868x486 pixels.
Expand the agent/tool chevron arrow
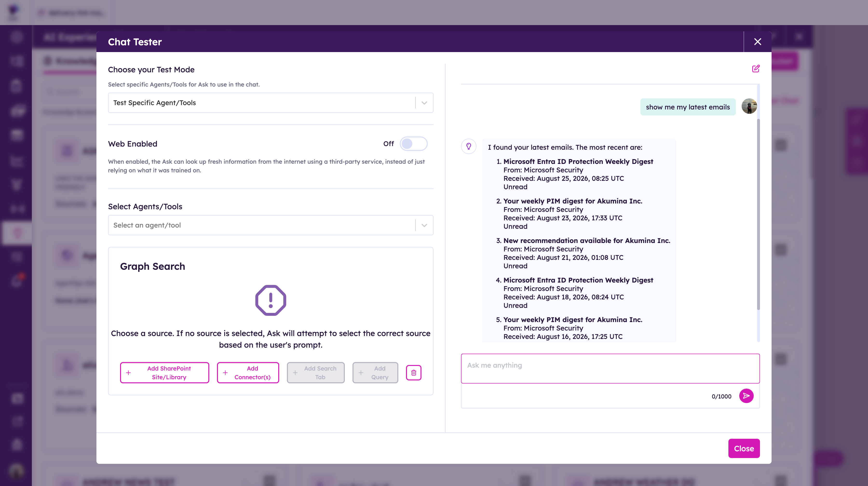point(424,225)
